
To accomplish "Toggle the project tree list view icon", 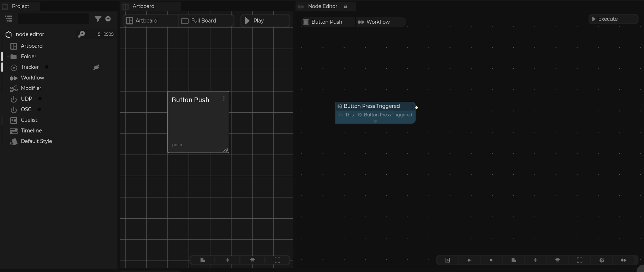I will (9, 19).
